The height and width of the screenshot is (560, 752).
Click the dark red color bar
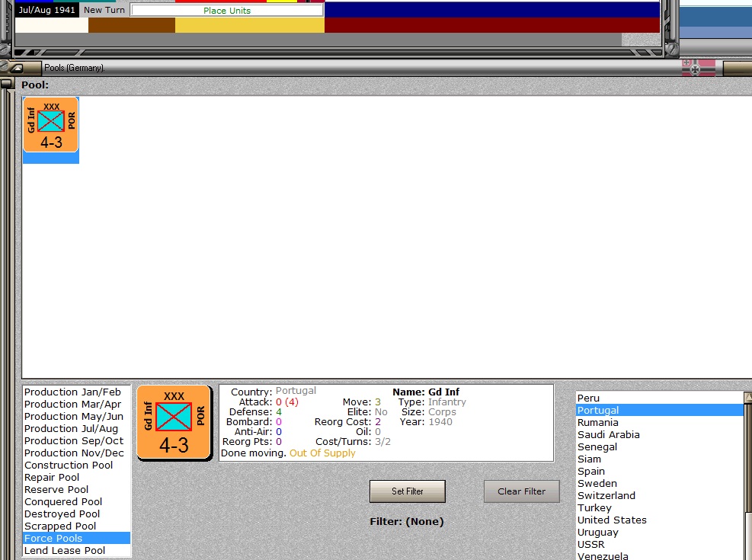(x=492, y=25)
